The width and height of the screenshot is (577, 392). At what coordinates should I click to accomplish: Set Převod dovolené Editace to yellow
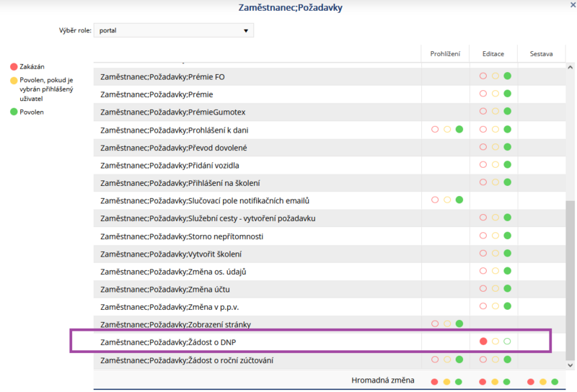click(495, 147)
